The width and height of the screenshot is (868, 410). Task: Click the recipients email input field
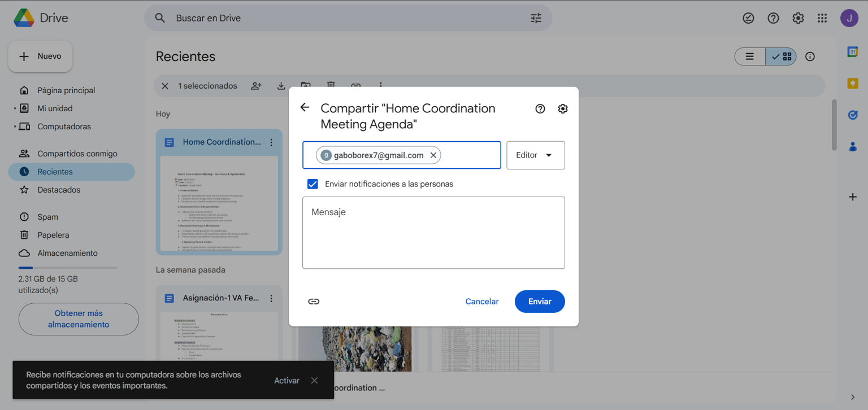(402, 155)
